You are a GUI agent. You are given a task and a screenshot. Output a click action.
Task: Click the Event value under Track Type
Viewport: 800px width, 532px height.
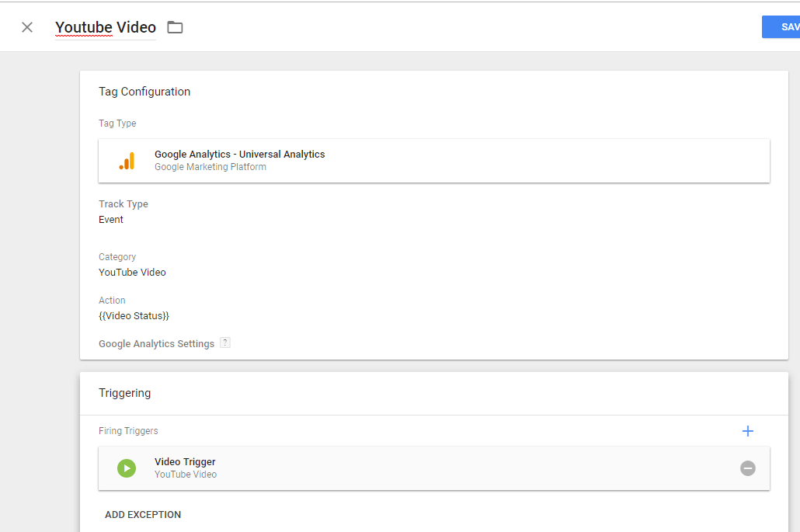pos(111,220)
